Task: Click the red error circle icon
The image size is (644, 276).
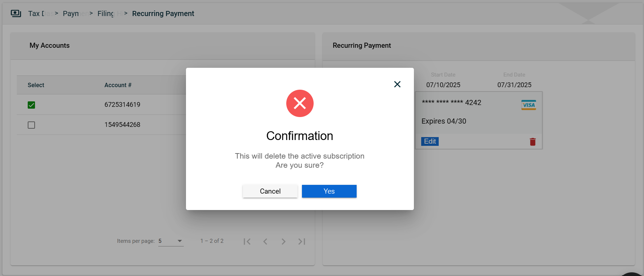Action: (300, 104)
